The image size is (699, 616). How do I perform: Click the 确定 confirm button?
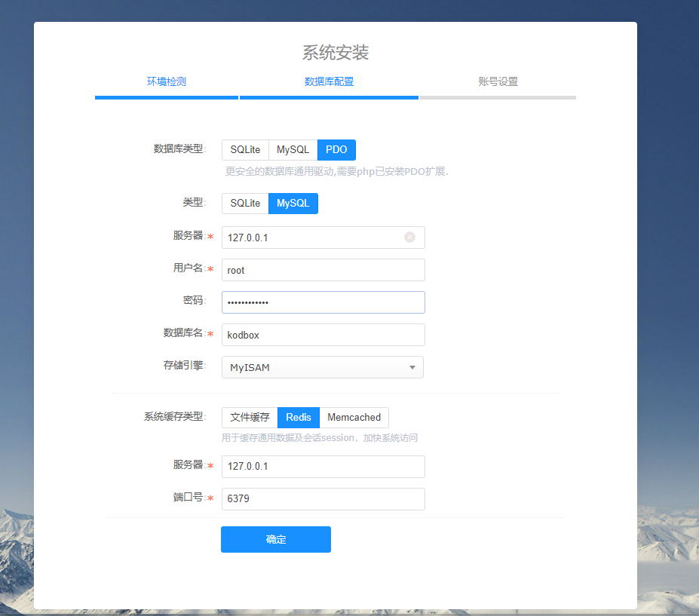[276, 539]
